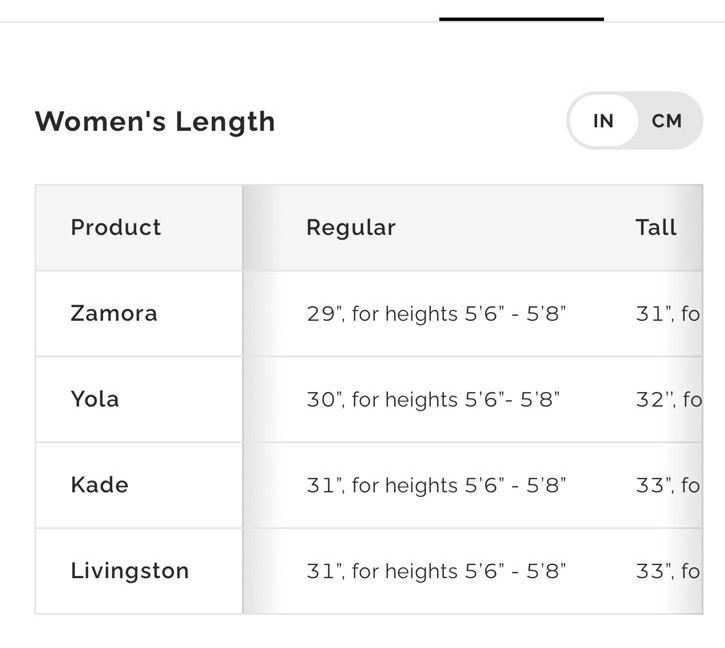The image size is (725, 648).
Task: Click Yola tall length 32" cell
Action: (669, 399)
